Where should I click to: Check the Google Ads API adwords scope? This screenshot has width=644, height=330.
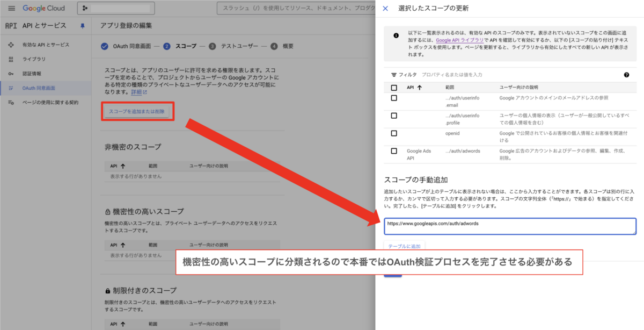click(x=394, y=151)
